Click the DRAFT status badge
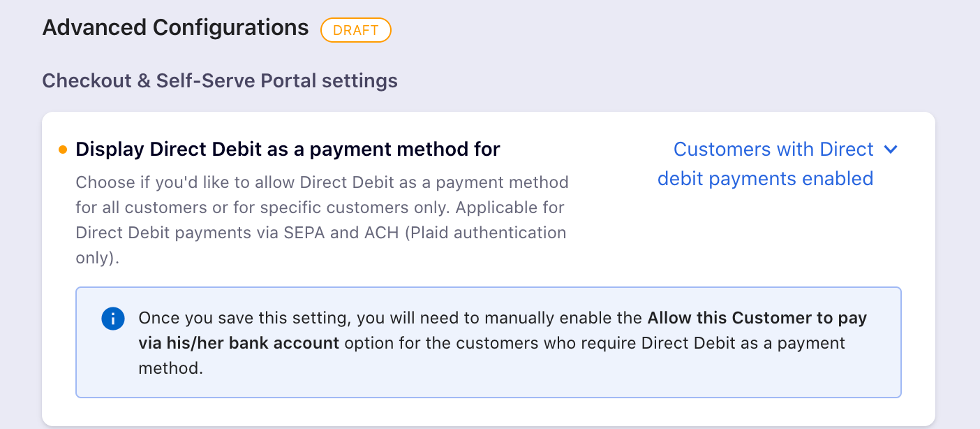 coord(356,30)
